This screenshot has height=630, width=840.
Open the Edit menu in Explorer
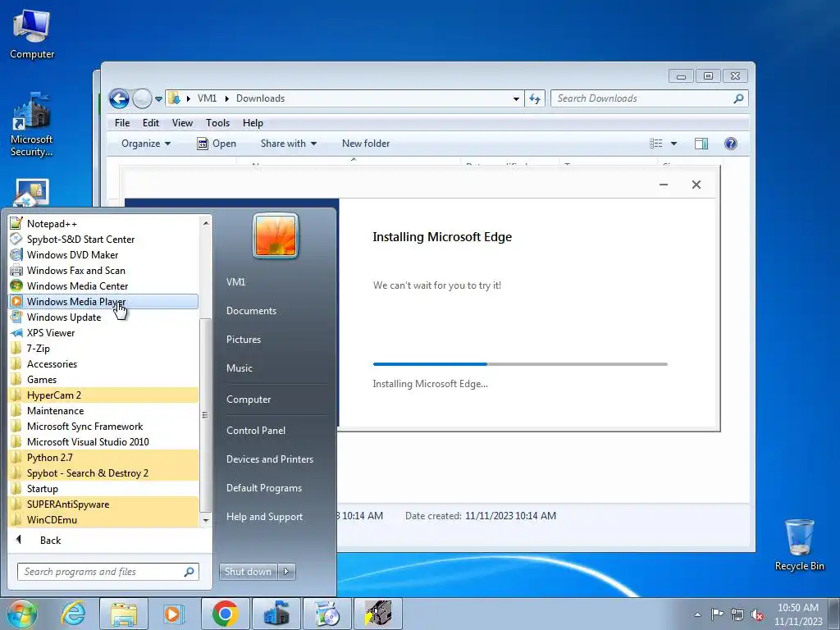pos(151,123)
